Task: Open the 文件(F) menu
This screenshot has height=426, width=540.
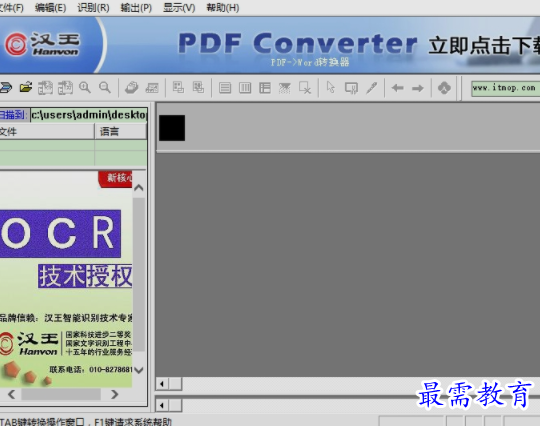Action: tap(11, 8)
